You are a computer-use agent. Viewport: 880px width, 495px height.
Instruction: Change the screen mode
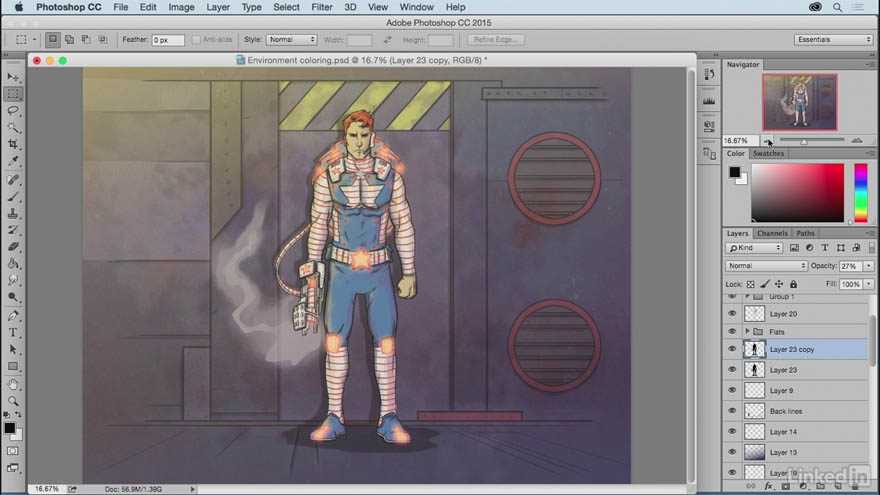coord(13,468)
